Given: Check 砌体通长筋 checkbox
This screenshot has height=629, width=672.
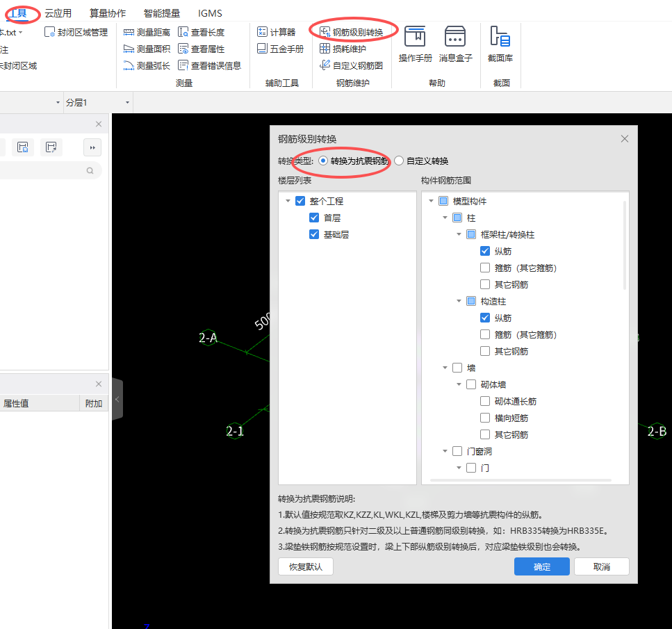Looking at the screenshot, I should (484, 401).
